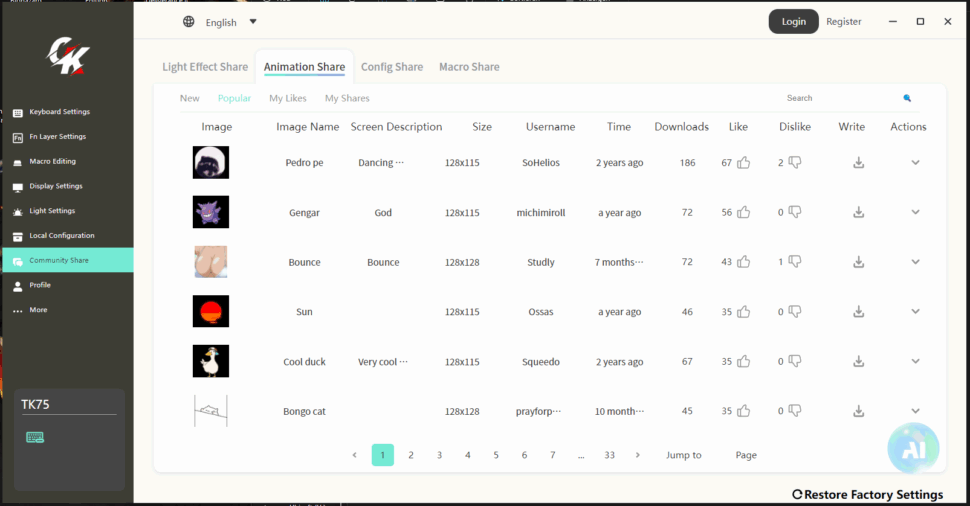Screen dimensions: 970x506
Task: Expand actions chevron for Sun row
Action: tap(915, 312)
